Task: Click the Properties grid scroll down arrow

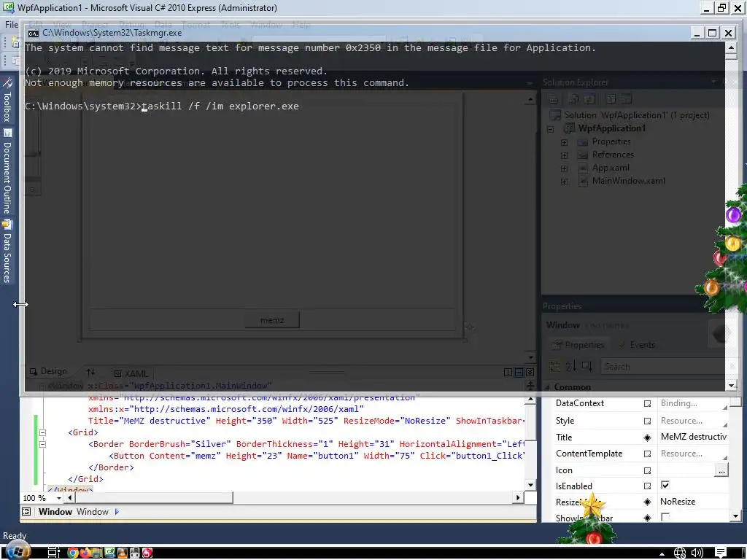Action: (735, 516)
